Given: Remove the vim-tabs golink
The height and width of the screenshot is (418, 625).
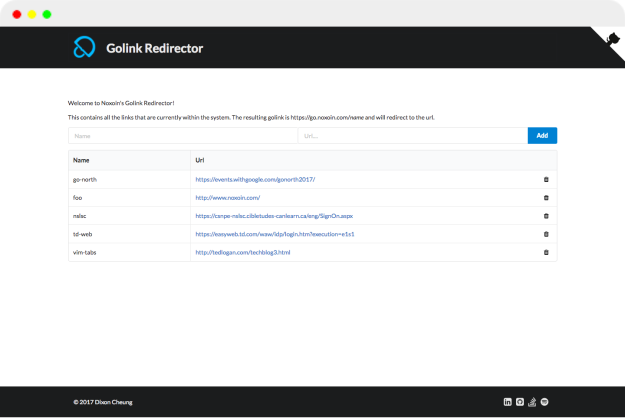Looking at the screenshot, I should click(546, 252).
